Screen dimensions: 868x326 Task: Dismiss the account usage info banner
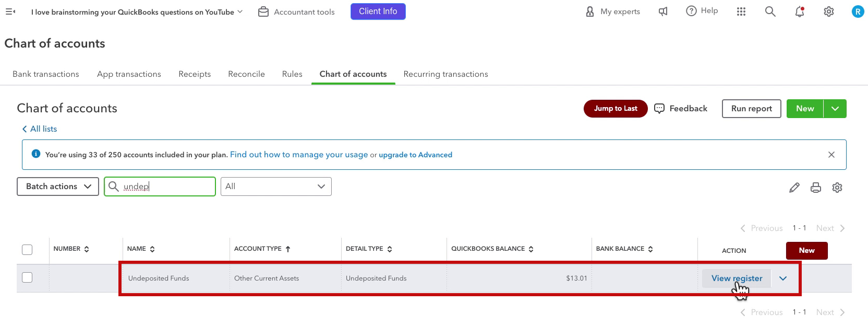(831, 155)
